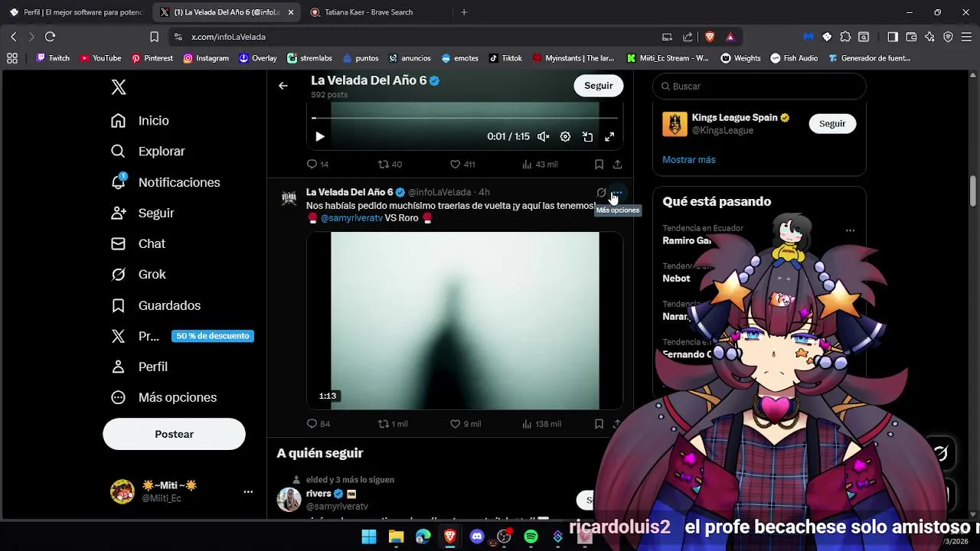Open Guardados bookmarks page
The image size is (980, 551).
pos(155,305)
